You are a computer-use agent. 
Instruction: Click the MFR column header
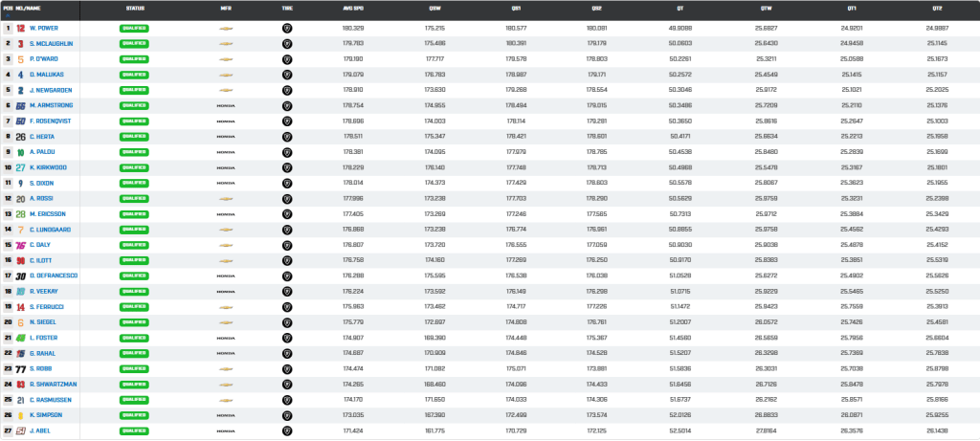coord(226,9)
